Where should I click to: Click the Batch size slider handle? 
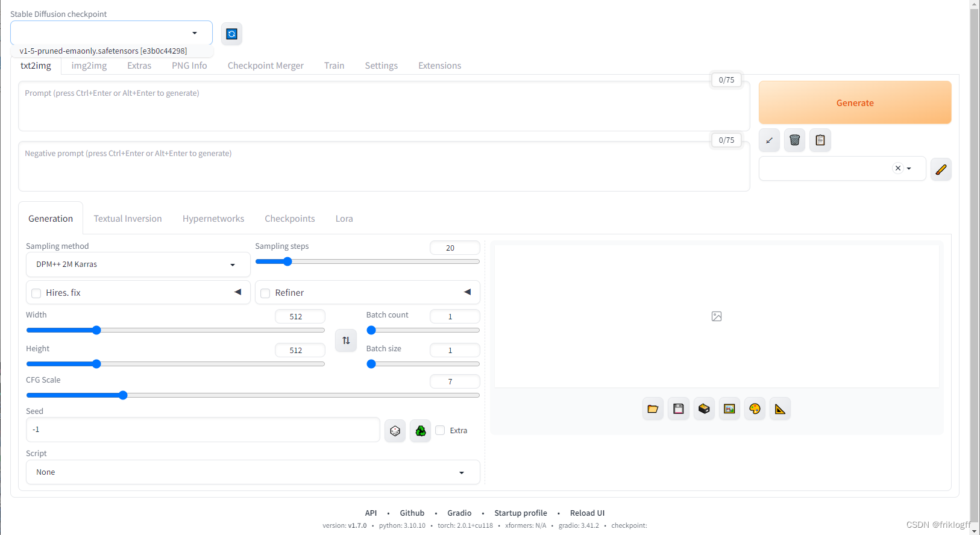[x=371, y=364]
